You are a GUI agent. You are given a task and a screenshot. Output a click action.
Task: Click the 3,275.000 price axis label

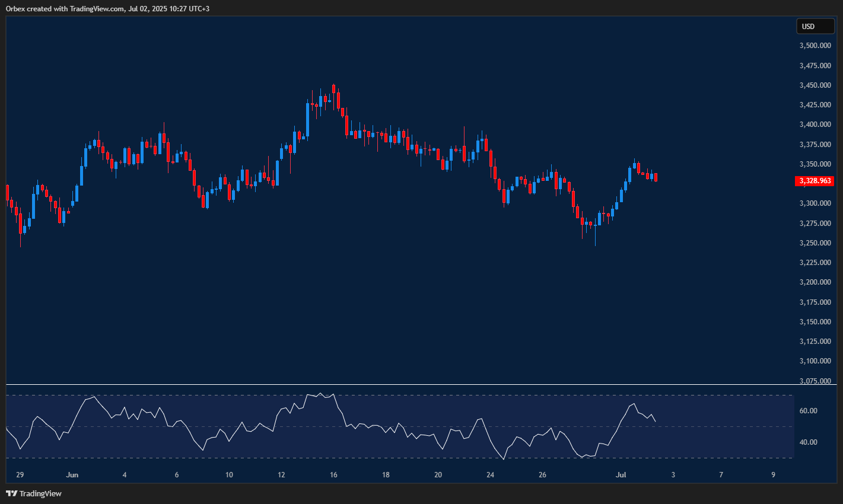coord(815,224)
